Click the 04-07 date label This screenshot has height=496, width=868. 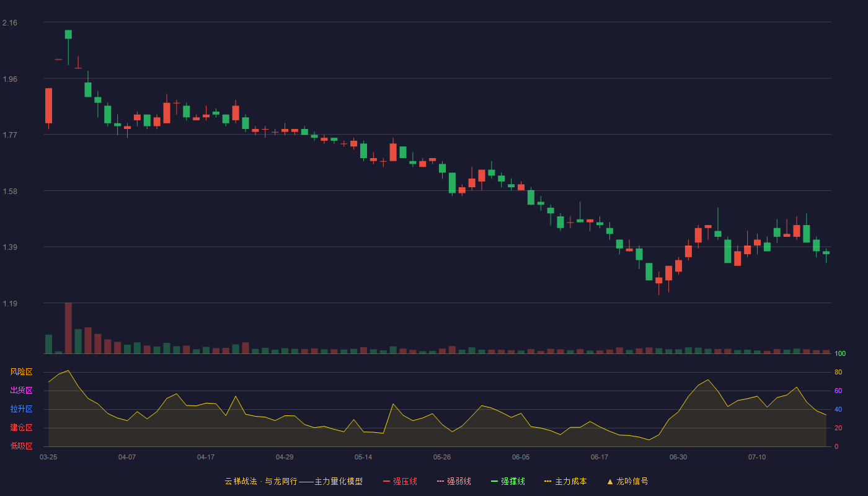[127, 457]
